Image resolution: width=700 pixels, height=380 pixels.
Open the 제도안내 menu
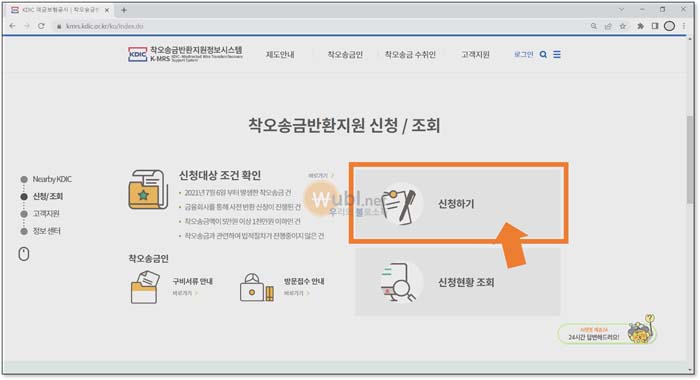pos(280,54)
